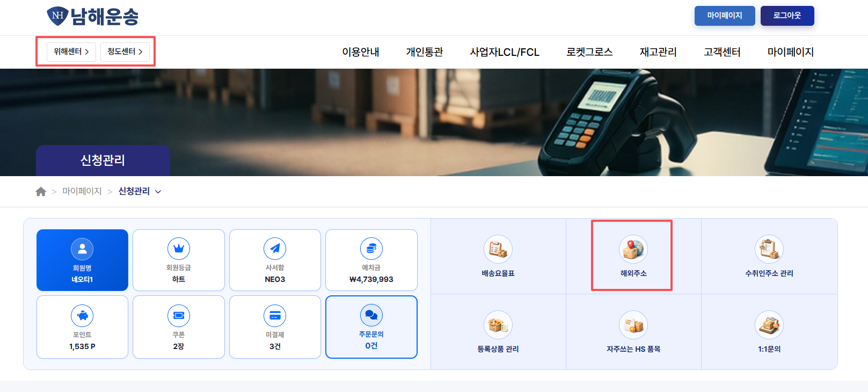
Task: Open the 이용안내 menu
Action: [x=361, y=52]
